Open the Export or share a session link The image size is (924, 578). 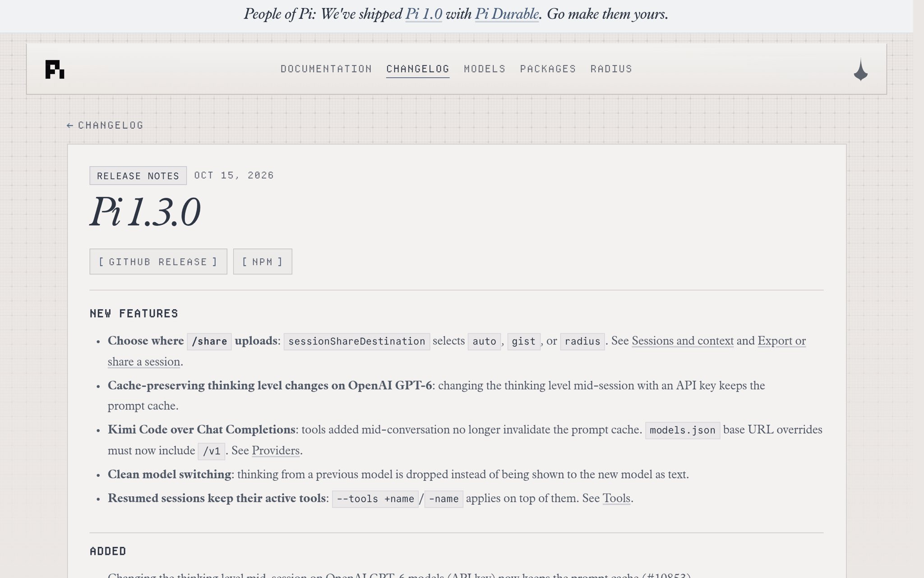pos(781,341)
